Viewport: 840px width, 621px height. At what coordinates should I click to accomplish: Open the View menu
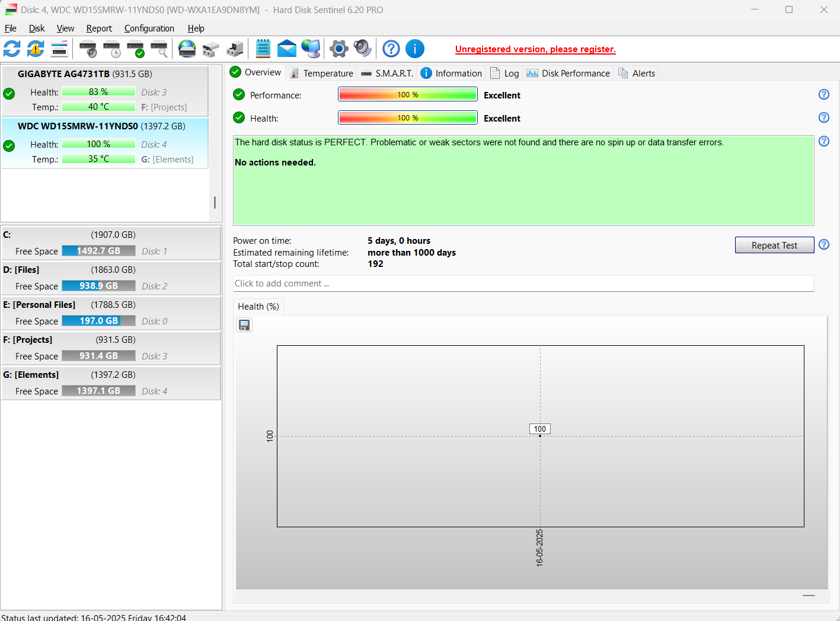point(65,28)
